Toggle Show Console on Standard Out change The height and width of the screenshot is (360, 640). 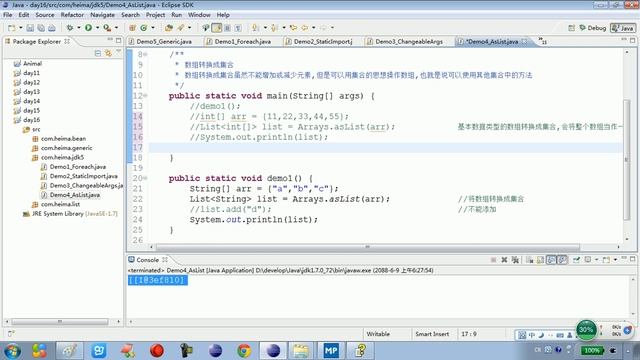[551, 260]
